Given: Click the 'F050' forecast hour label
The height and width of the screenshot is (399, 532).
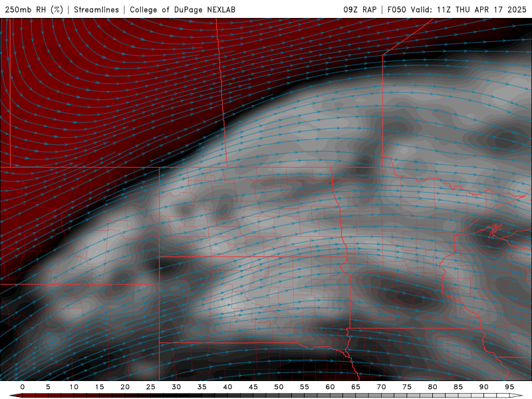Looking at the screenshot, I should 397,9.
